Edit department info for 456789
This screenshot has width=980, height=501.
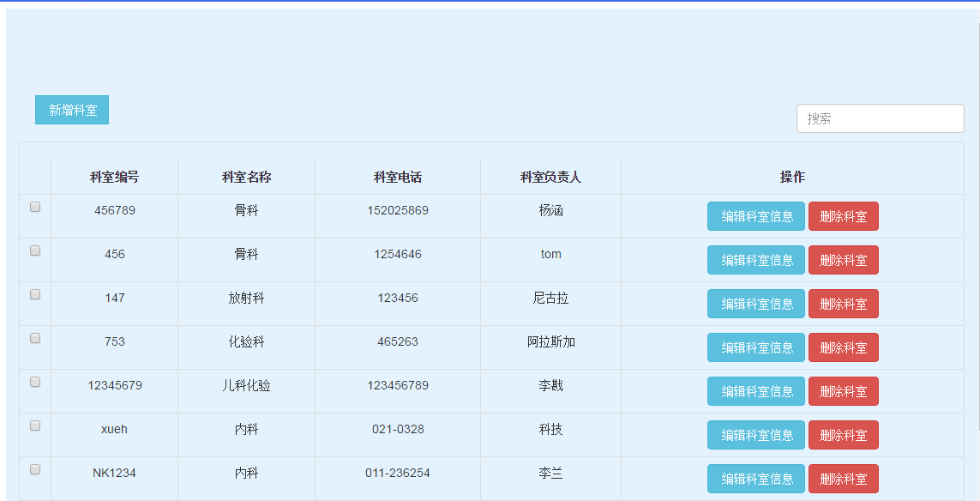[x=756, y=216]
